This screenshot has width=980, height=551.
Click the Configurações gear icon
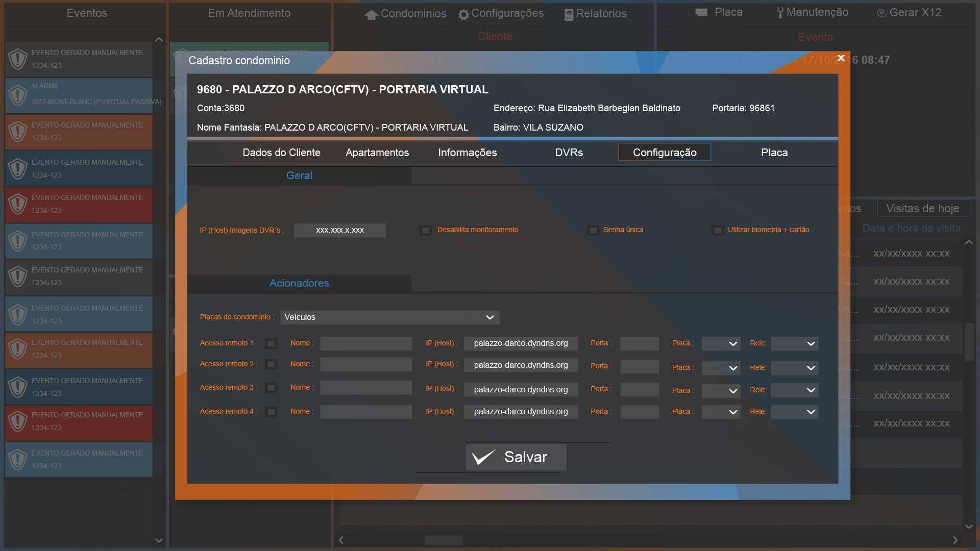pos(463,14)
